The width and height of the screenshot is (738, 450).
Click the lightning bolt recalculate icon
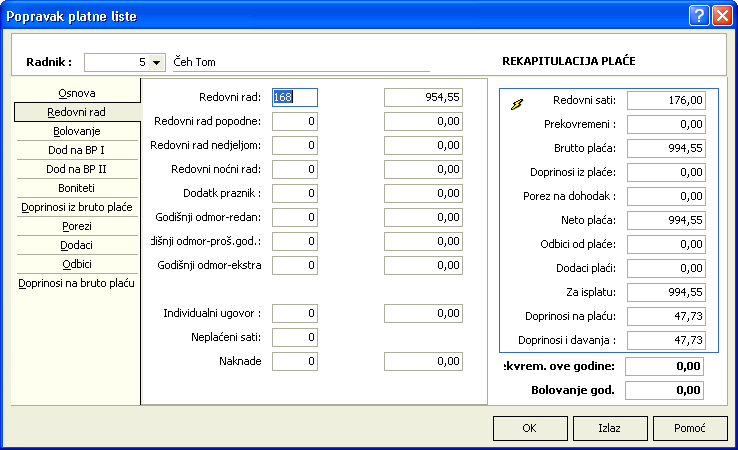(517, 102)
